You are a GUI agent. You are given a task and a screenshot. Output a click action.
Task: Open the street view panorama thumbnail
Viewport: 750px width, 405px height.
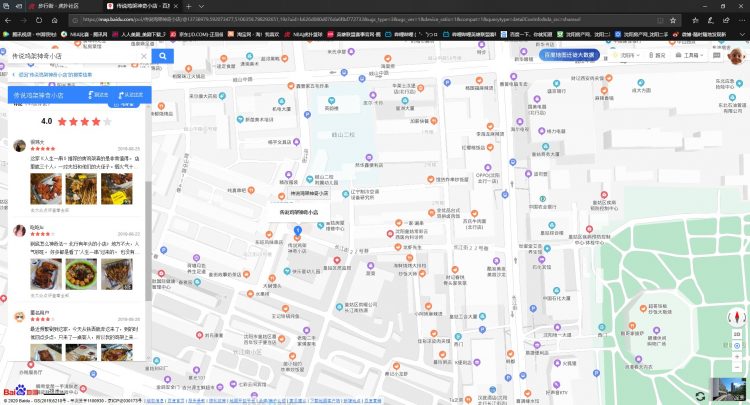click(728, 389)
